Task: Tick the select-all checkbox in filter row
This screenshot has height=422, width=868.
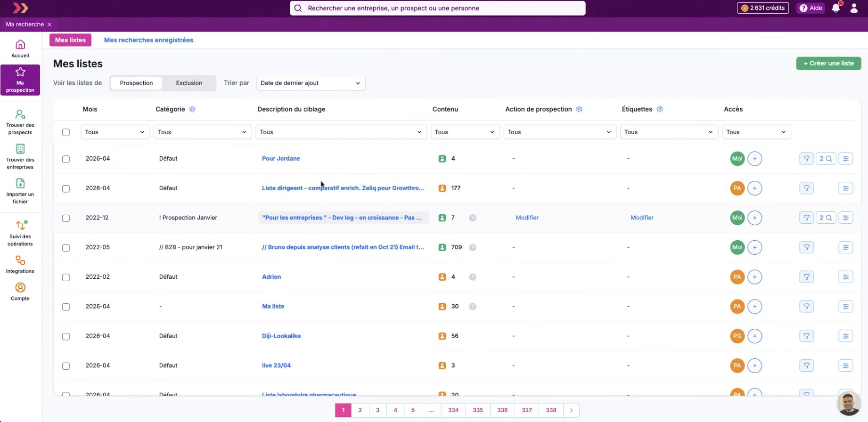Action: (x=66, y=132)
